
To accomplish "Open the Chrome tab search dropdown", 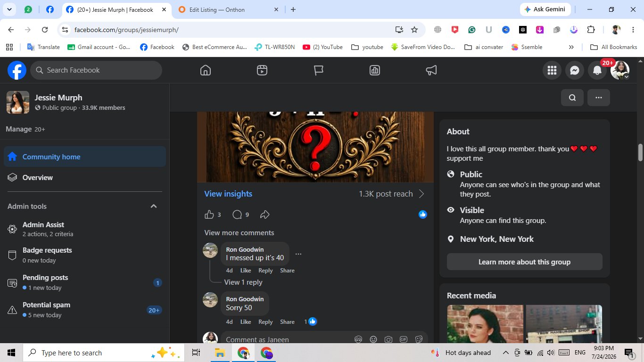I will tap(10, 9).
